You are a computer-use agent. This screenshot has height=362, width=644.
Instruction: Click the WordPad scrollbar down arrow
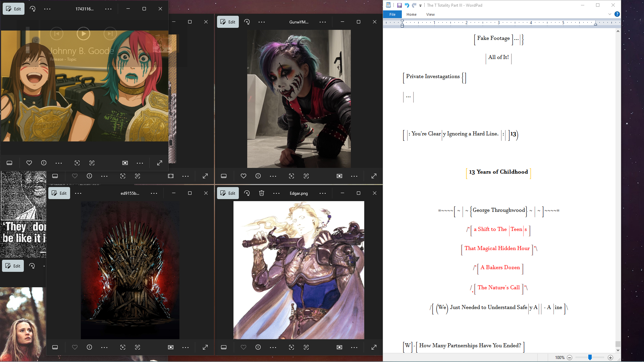pos(618,350)
